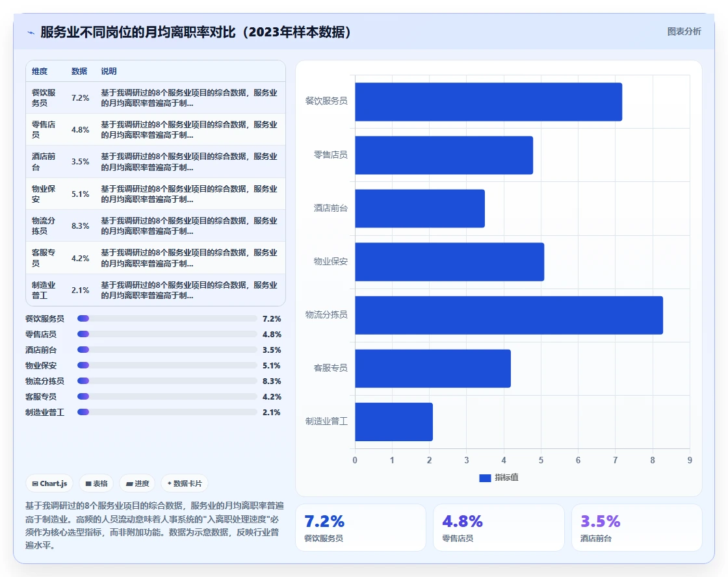728x577 pixels.
Task: Click the 2.1% value beside progress bar
Action: [x=272, y=412]
